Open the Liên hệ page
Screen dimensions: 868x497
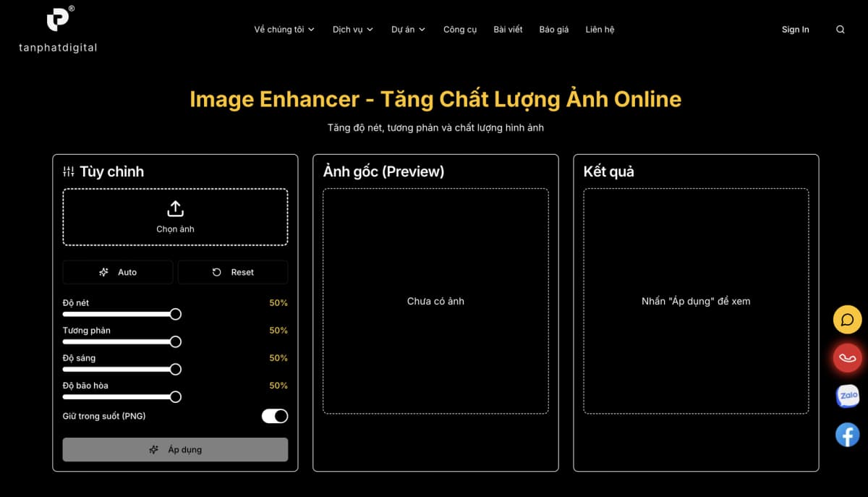click(600, 30)
